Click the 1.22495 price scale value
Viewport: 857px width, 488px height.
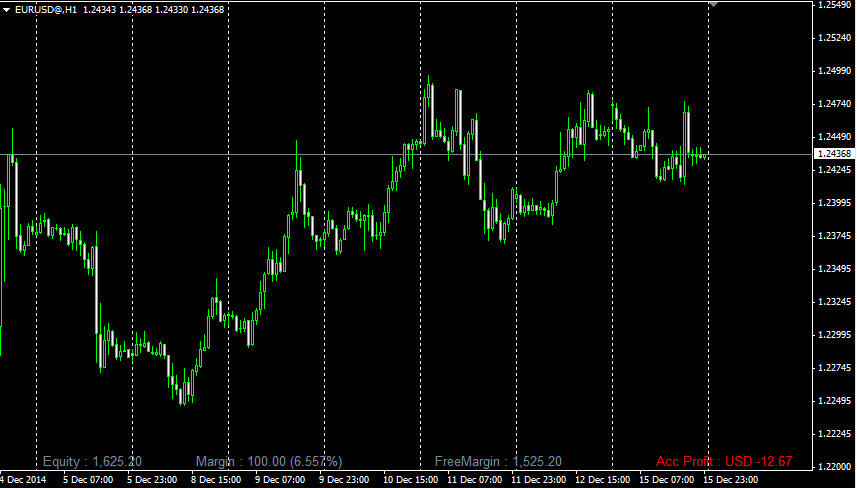coord(834,401)
